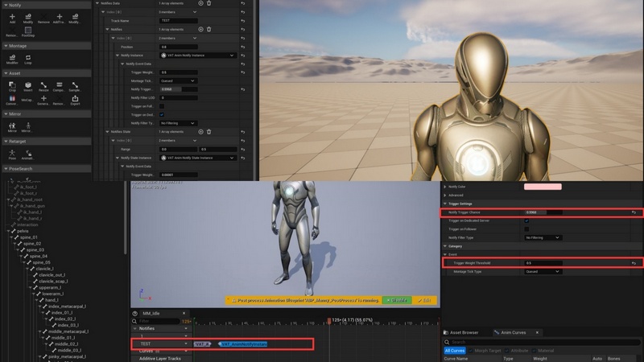Click the pink Notify Color swatch
This screenshot has height=362, width=644.
(543, 186)
